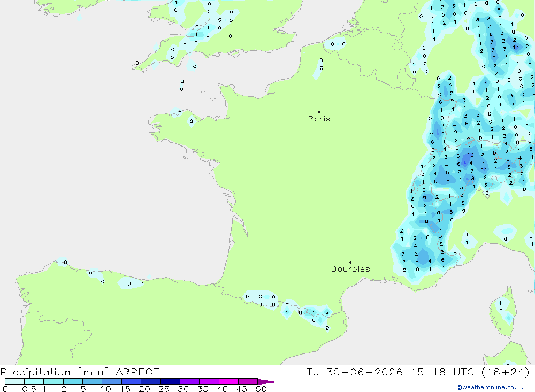
Task: Select the lightest 0.1 mm legend swatch
Action: tap(14, 381)
